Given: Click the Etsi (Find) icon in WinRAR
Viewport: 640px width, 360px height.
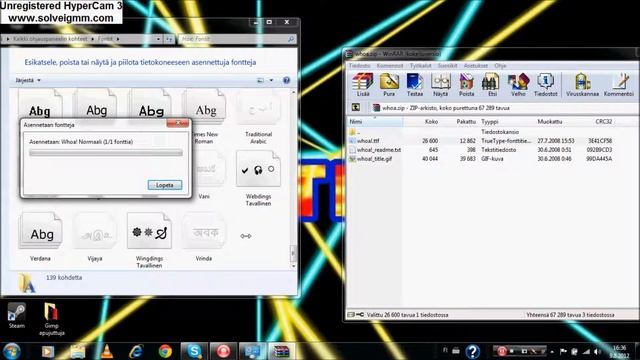Looking at the screenshot, I should tap(492, 84).
